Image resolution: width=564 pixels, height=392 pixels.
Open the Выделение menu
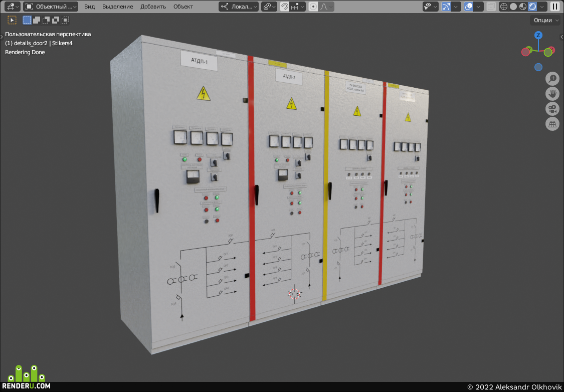[x=118, y=7]
